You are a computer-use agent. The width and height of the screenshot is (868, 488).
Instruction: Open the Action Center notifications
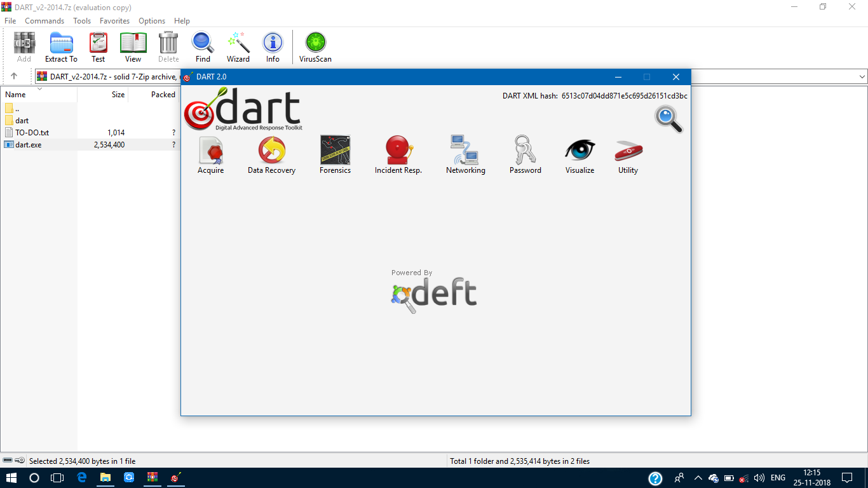click(847, 478)
